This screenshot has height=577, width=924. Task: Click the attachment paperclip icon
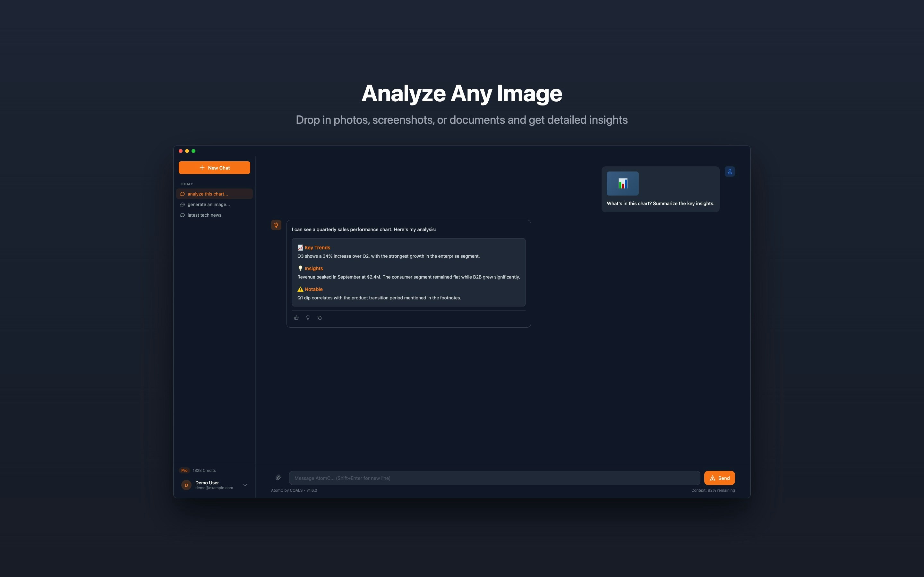[278, 477]
